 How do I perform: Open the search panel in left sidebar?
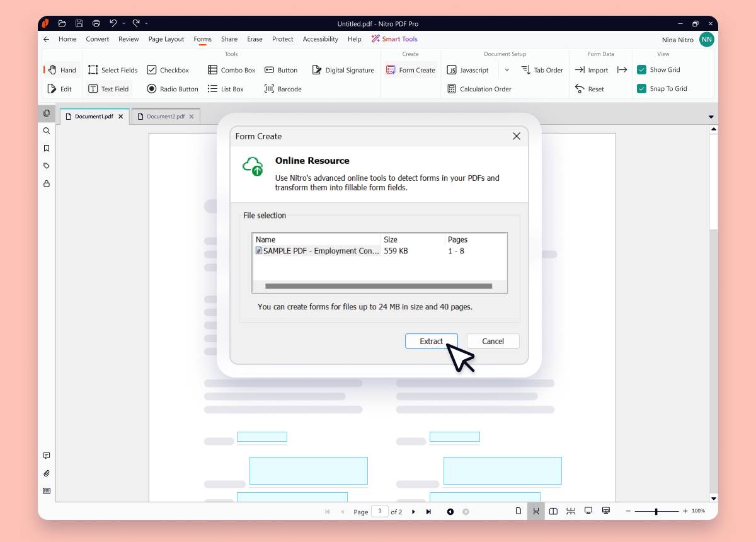click(47, 131)
